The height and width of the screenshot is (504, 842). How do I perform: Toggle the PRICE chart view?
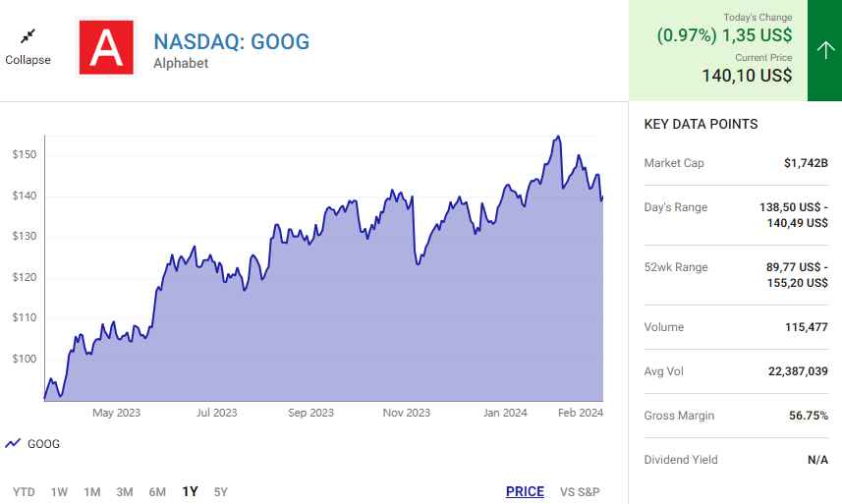coord(525,492)
